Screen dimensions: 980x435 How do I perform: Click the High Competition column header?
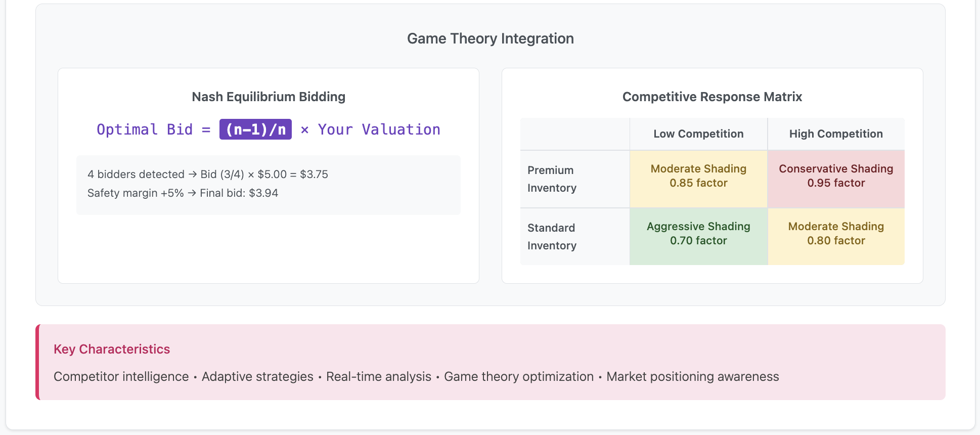point(836,134)
